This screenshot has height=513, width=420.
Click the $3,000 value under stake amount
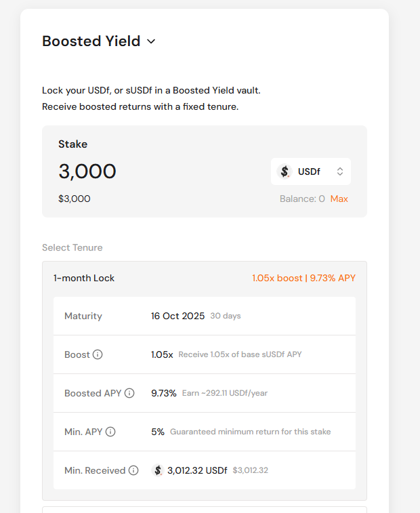pos(74,199)
